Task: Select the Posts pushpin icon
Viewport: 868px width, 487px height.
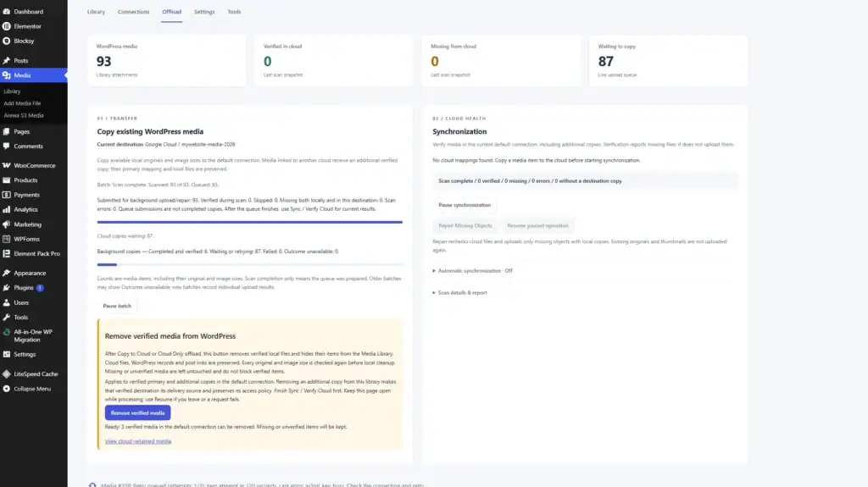Action: click(x=6, y=60)
